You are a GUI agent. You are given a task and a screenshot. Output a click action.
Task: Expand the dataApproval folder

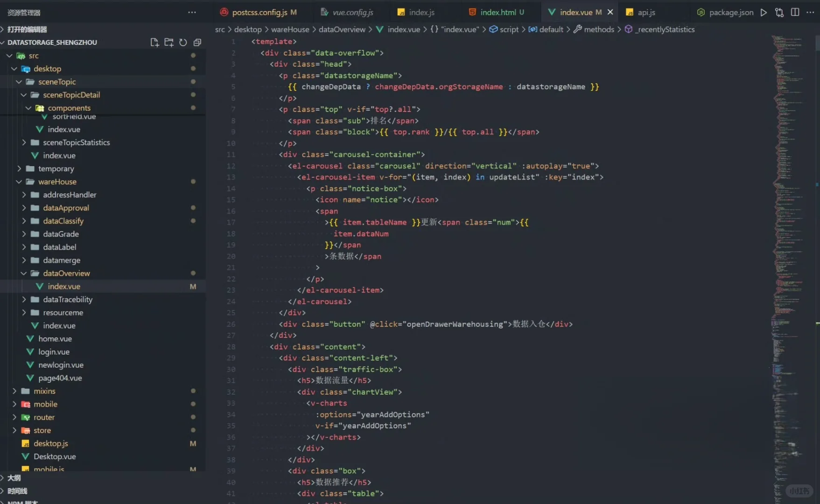[24, 208]
